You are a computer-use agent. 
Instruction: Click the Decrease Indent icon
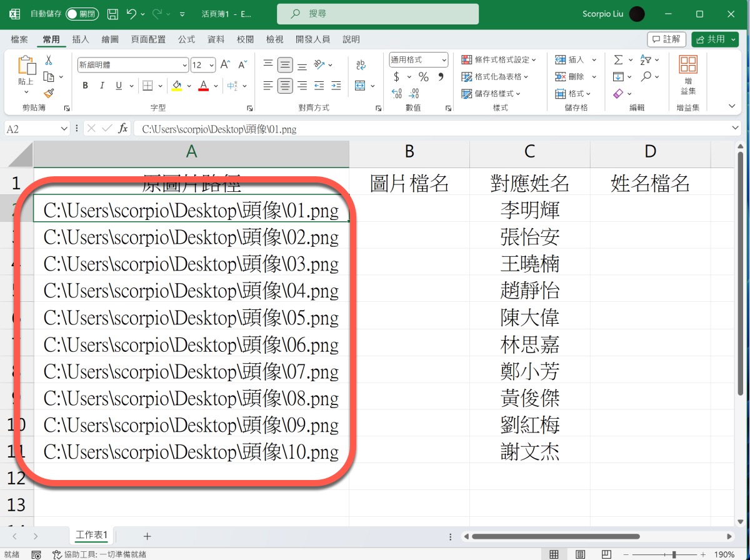click(319, 86)
